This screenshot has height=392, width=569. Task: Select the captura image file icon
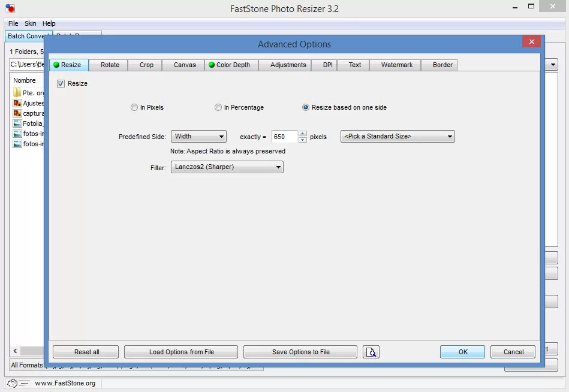(17, 113)
